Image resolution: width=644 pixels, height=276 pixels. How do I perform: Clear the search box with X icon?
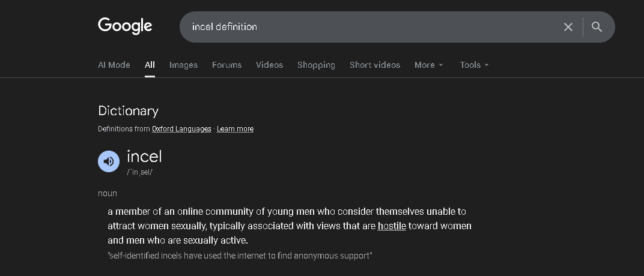click(568, 27)
